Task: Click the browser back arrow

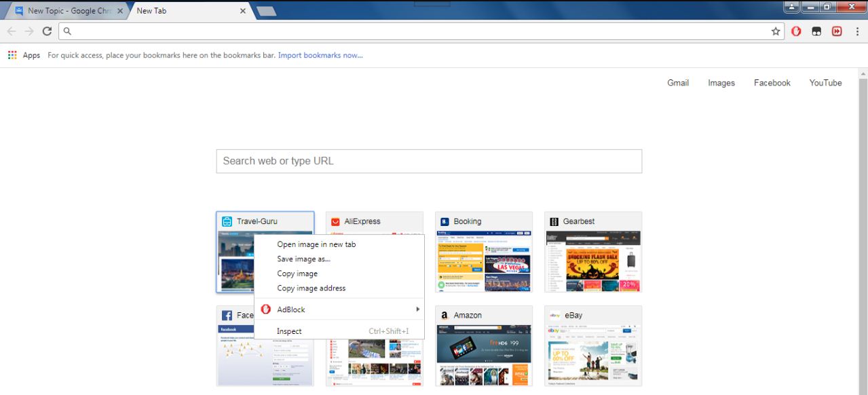Action: coord(12,31)
